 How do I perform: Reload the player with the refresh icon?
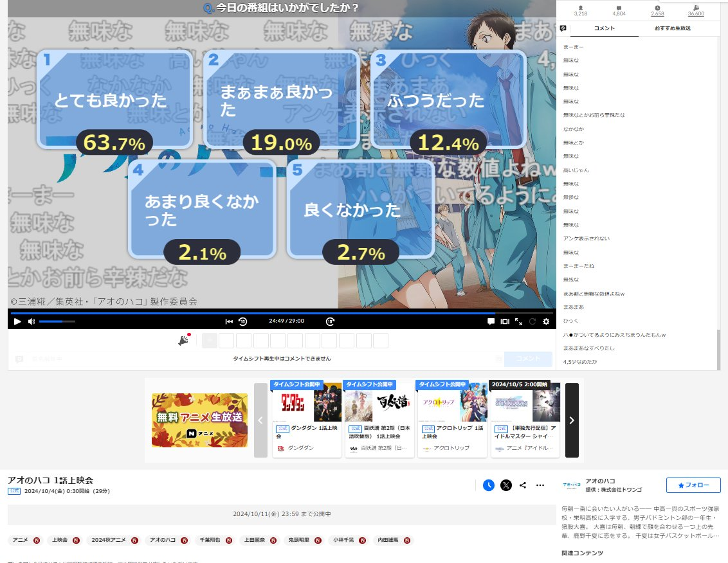coord(532,321)
